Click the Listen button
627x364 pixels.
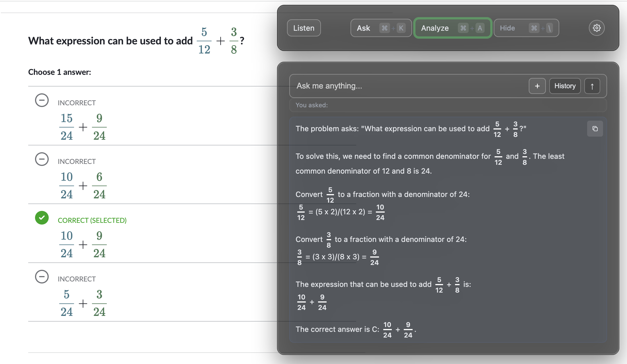click(304, 28)
